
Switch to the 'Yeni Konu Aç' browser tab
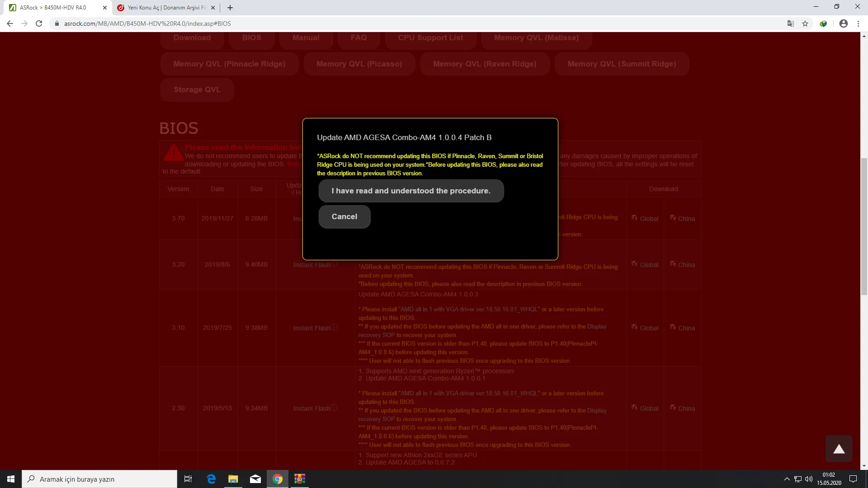(x=166, y=8)
